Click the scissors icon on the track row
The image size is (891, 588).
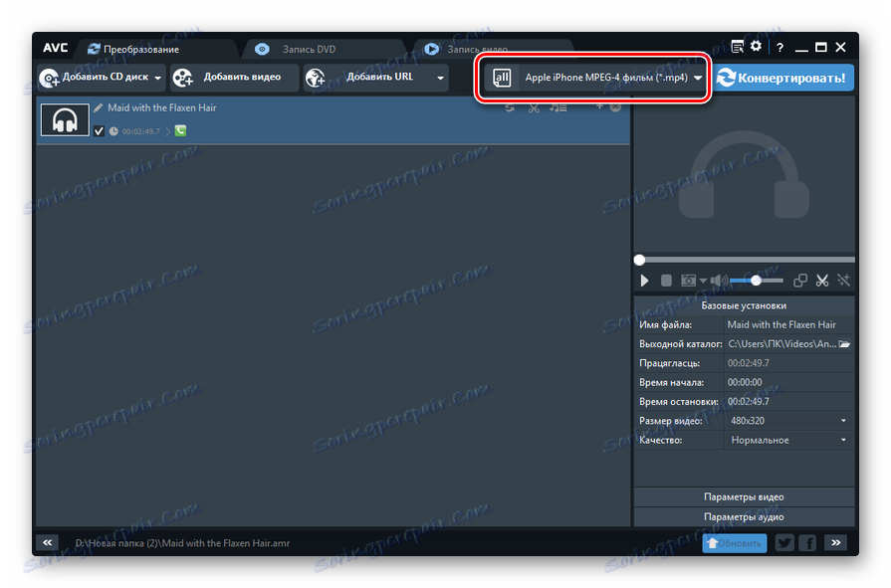(534, 107)
